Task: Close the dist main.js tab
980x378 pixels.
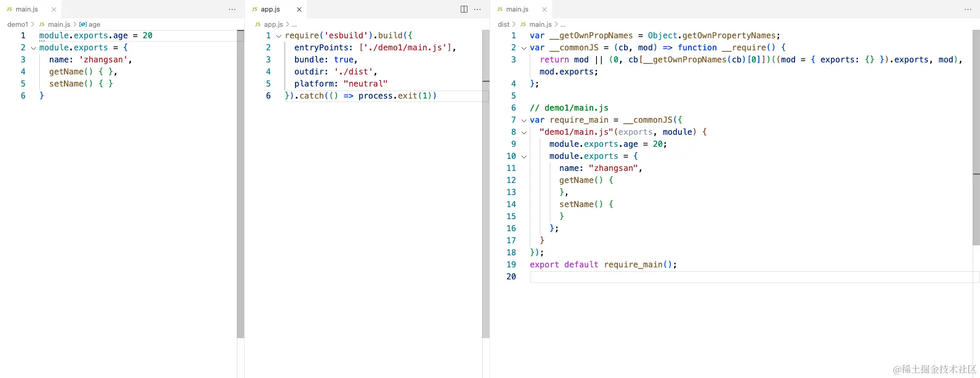Action: (545, 9)
